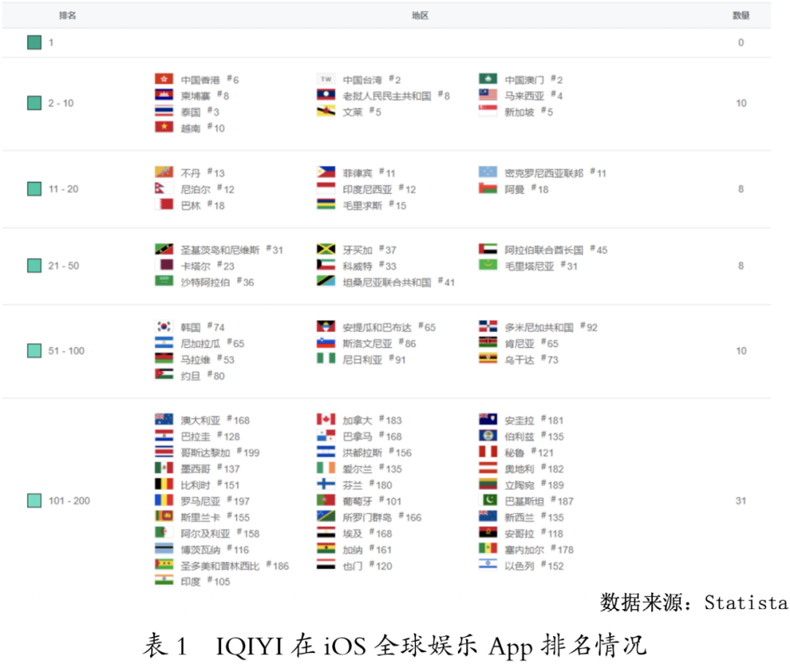
Task: Click the 排名 column header
Action: (67, 15)
